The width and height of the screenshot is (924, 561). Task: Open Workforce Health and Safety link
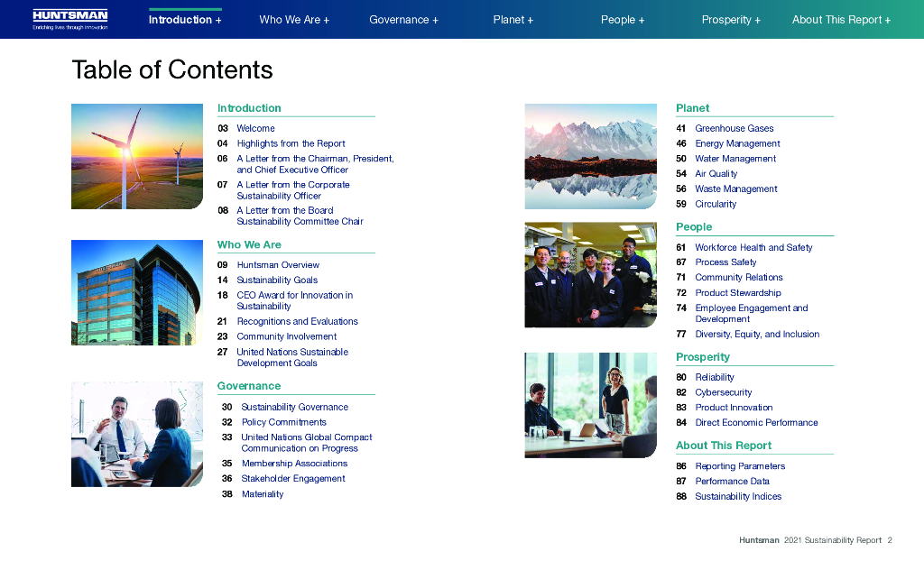coord(753,247)
